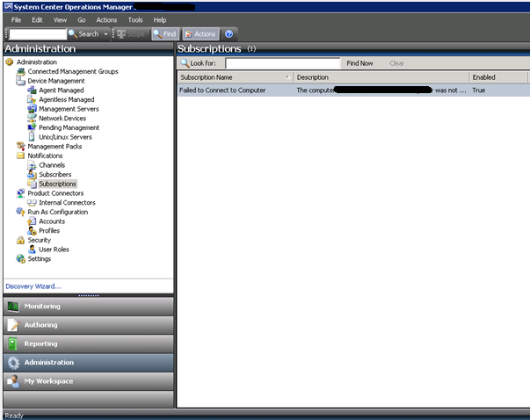Click the Subscribers icon
The image size is (530, 420).
[x=32, y=174]
